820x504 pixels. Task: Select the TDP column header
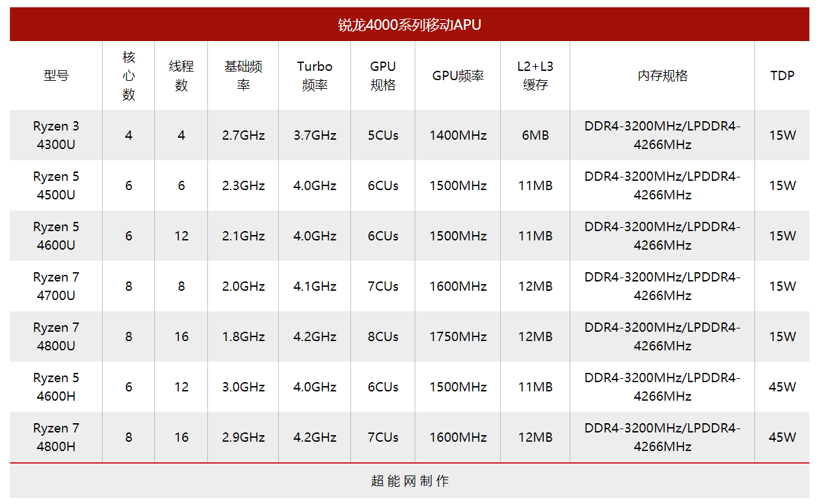pyautogui.click(x=782, y=76)
